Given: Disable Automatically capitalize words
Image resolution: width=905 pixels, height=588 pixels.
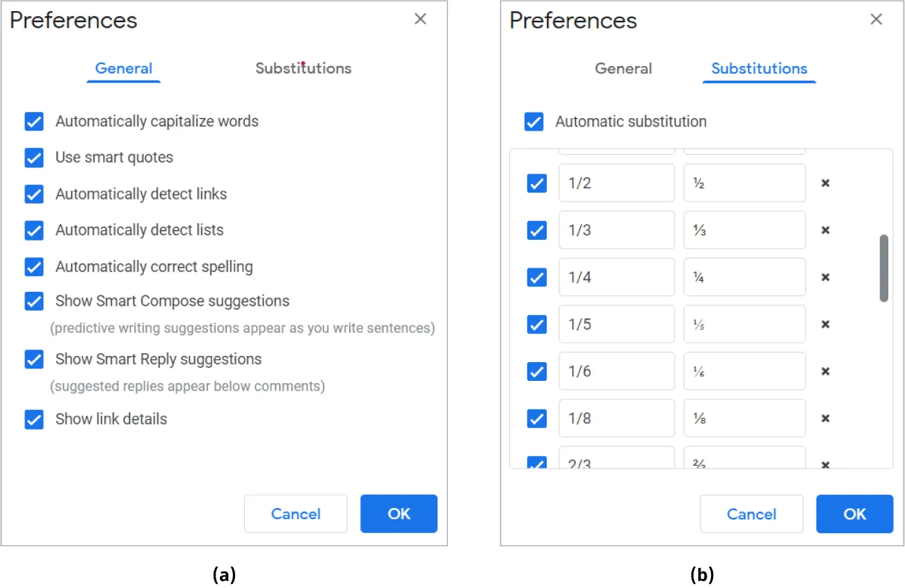Looking at the screenshot, I should 34,122.
